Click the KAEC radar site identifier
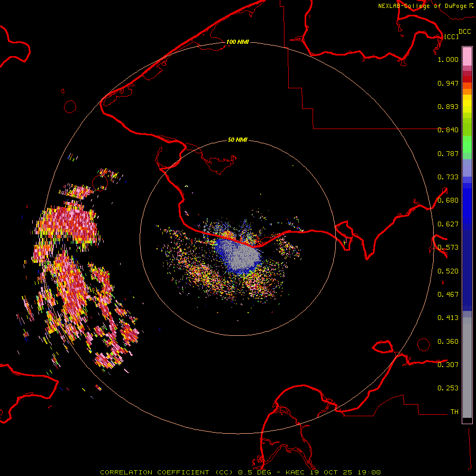The height and width of the screenshot is (476, 476). pyautogui.click(x=296, y=472)
